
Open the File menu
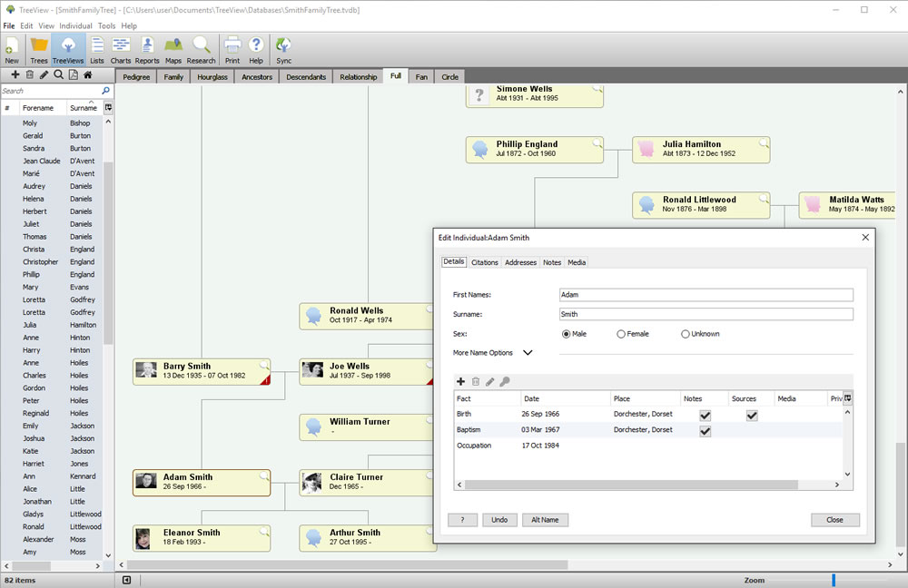pyautogui.click(x=9, y=25)
